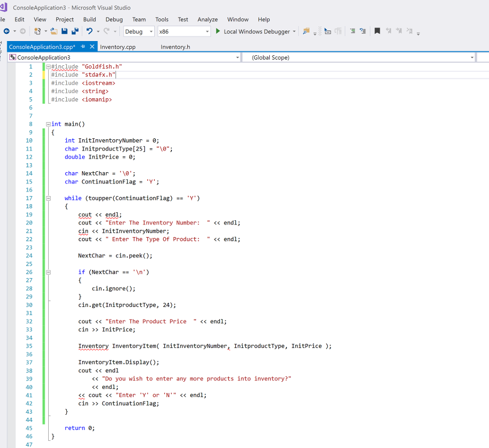
Task: Click the toupper(ContinuationFlag) expression
Action: pos(131,198)
